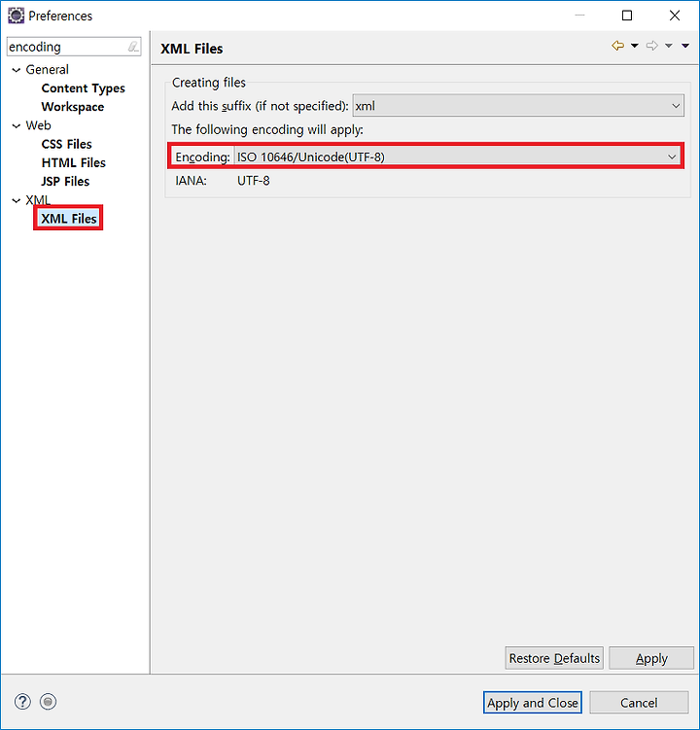Select the XML category label

pyautogui.click(x=38, y=200)
